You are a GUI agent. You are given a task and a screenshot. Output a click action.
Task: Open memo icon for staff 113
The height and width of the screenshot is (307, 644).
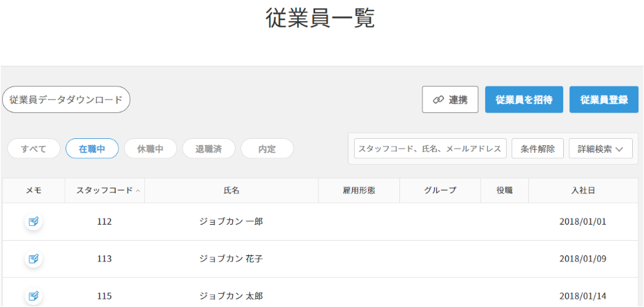click(x=33, y=259)
